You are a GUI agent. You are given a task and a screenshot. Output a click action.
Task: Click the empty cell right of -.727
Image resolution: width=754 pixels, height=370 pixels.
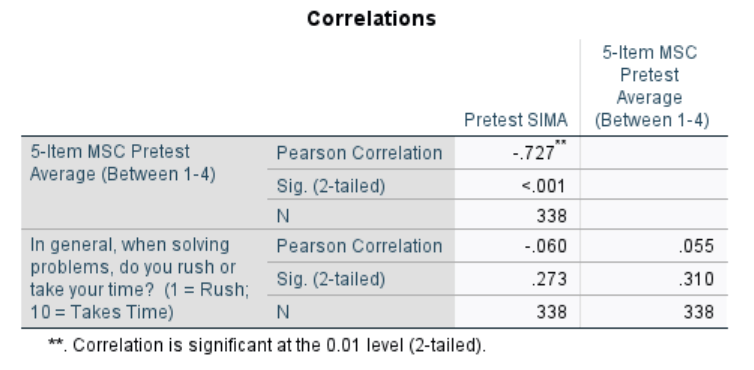[654, 153]
